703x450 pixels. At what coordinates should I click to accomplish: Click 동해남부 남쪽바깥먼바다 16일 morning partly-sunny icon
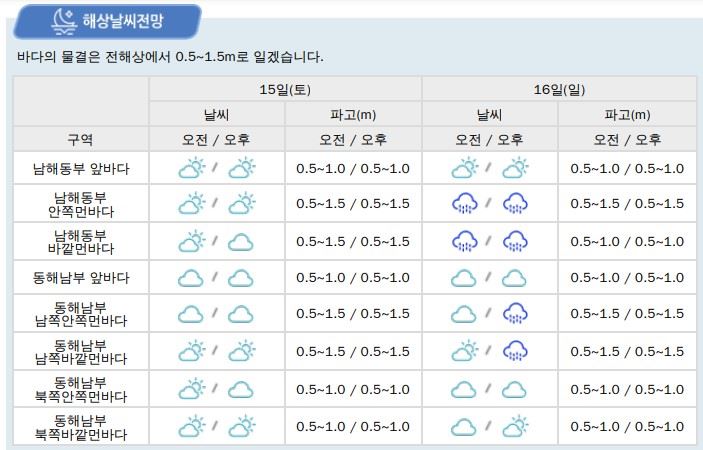click(x=465, y=351)
